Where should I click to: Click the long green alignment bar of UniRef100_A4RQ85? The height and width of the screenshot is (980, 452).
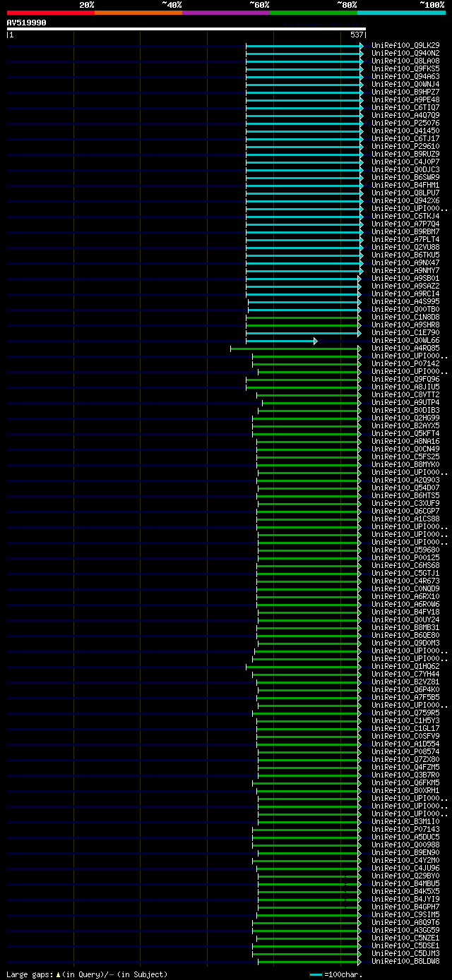[295, 348]
